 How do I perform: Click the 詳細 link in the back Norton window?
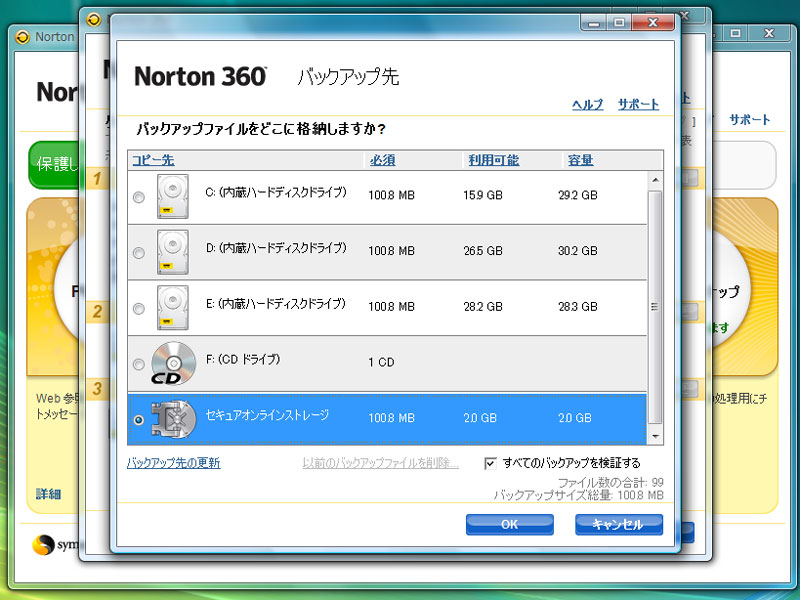click(x=48, y=494)
